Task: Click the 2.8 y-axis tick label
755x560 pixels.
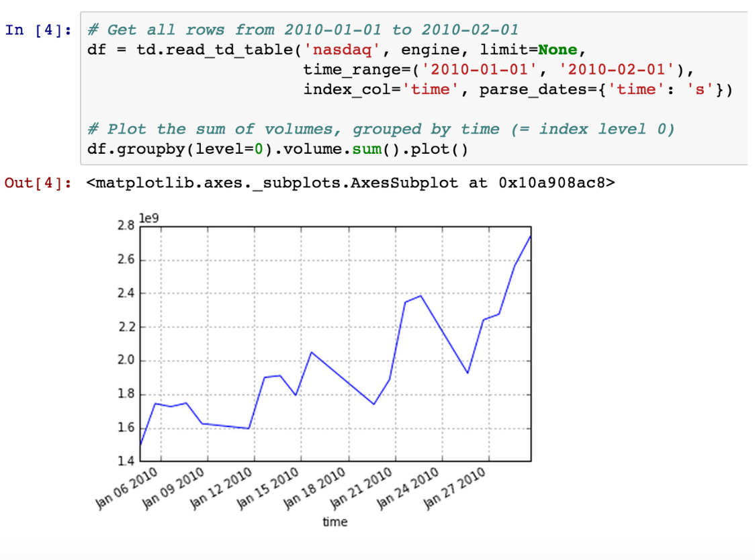Action: click(126, 226)
